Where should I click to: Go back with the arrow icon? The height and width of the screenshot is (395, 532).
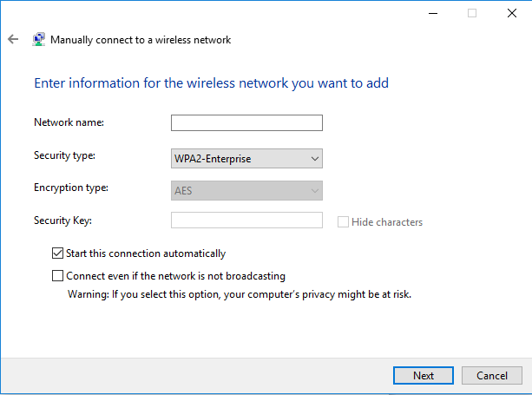(13, 39)
